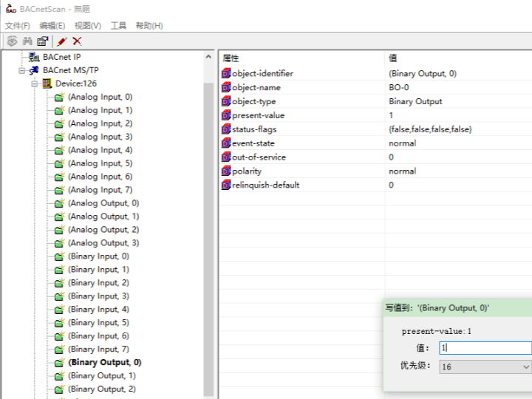Click the present-value property icon
Image resolution: width=532 pixels, height=399 pixels.
coord(226,115)
